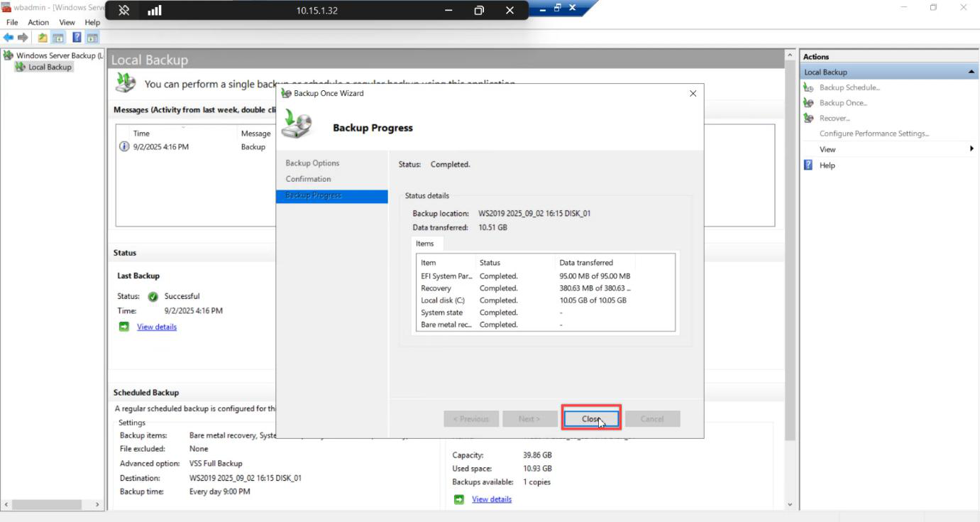Open View details under Backups available
The image size is (980, 522).
tap(492, 499)
